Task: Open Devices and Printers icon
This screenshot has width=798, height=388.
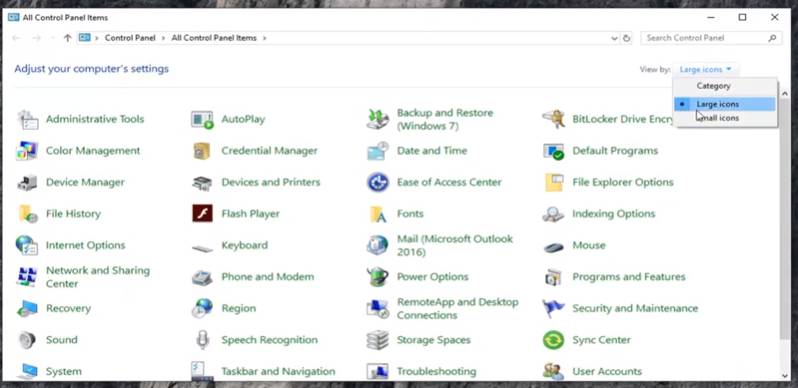Action: point(202,183)
